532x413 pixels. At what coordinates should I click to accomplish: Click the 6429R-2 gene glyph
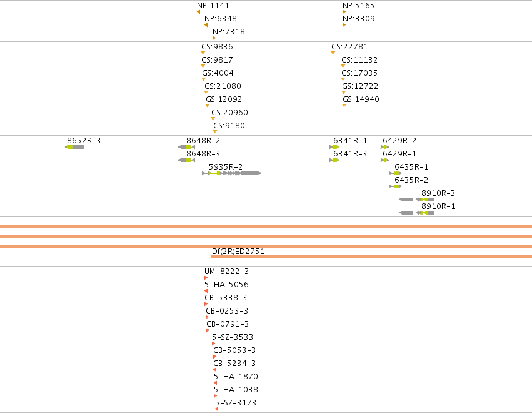384,147
